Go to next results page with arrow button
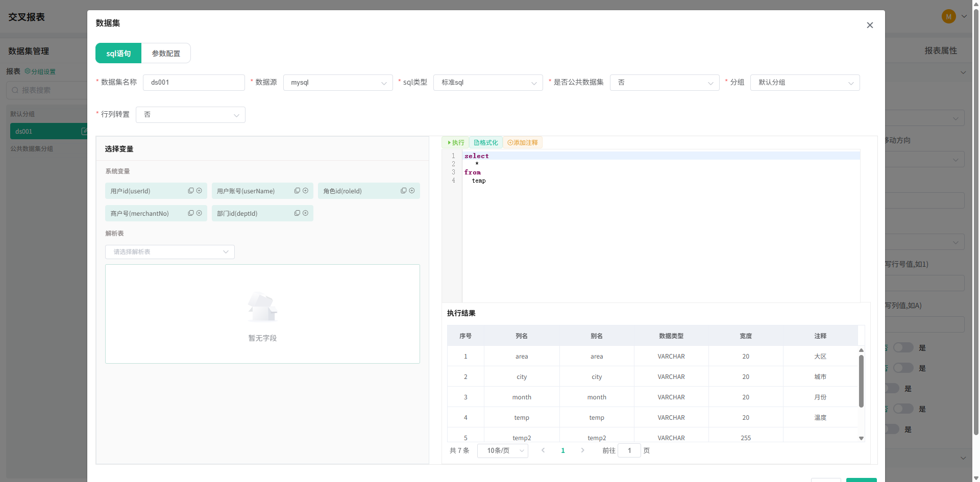 click(x=583, y=450)
